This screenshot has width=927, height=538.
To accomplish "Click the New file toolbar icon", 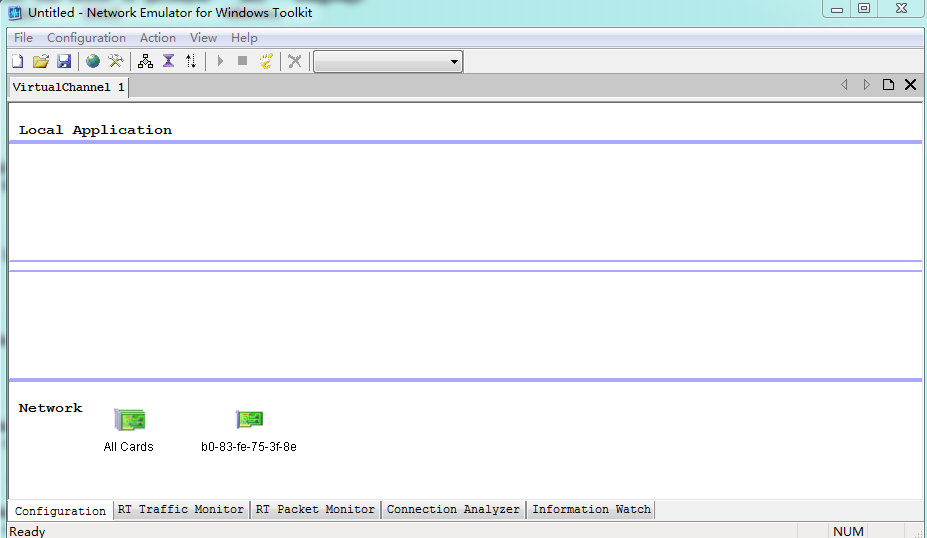I will [18, 61].
